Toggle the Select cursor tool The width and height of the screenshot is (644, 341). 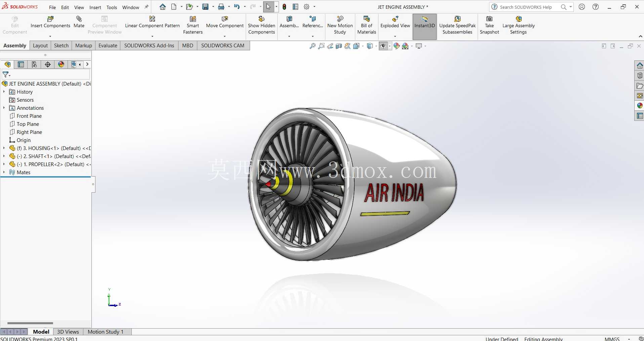tap(269, 7)
